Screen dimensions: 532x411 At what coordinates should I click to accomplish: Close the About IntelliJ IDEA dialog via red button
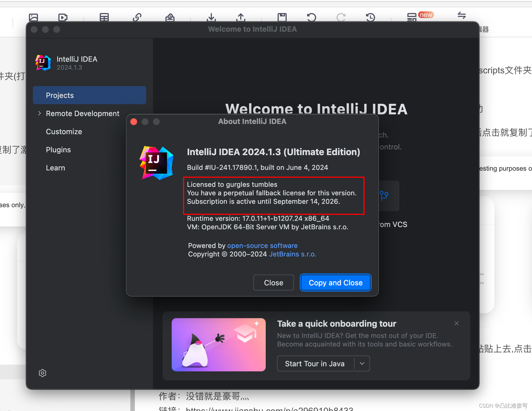click(x=134, y=122)
